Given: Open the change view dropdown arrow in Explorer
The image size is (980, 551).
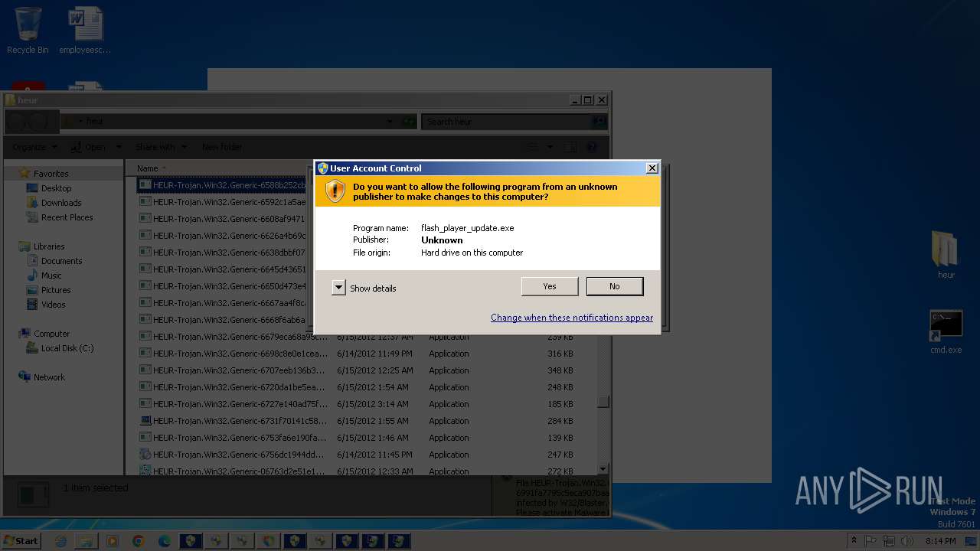Looking at the screenshot, I should 550,147.
